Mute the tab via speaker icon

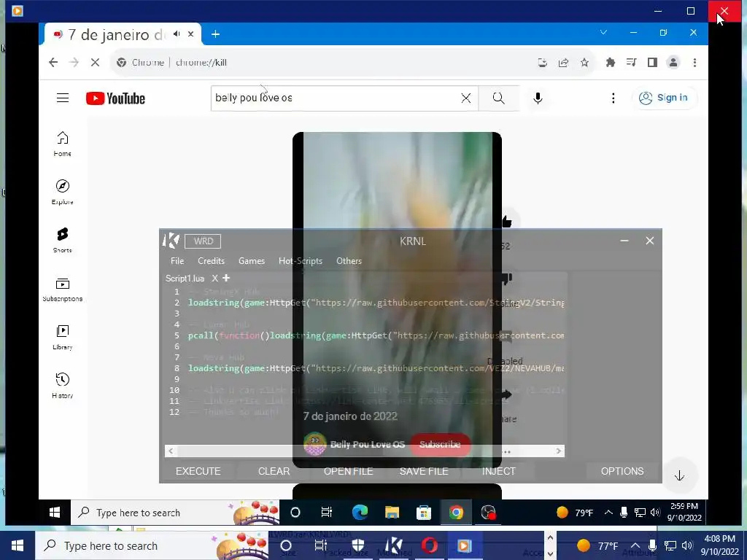[177, 34]
